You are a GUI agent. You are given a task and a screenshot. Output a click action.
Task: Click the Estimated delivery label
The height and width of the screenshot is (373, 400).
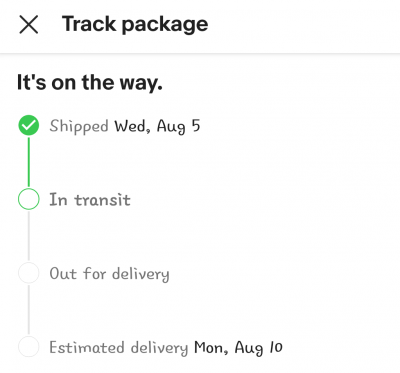coord(119,348)
